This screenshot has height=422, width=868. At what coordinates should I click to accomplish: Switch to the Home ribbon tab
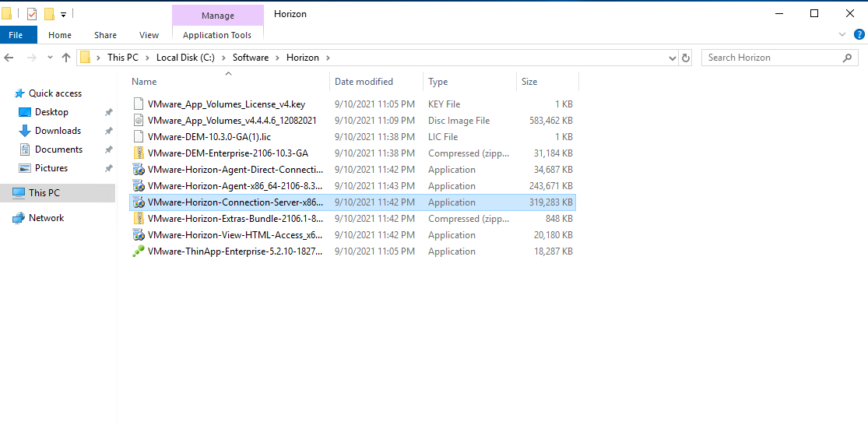[x=60, y=35]
